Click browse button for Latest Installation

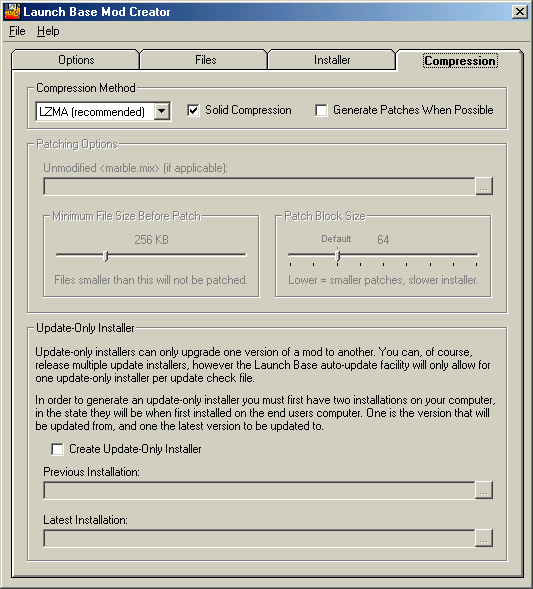[x=484, y=538]
